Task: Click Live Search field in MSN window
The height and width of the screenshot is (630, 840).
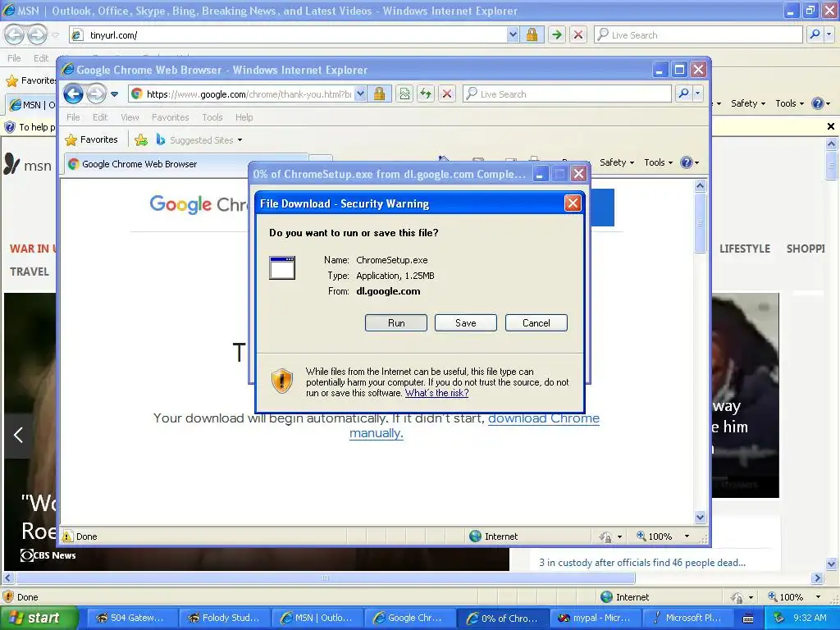Action: (699, 34)
